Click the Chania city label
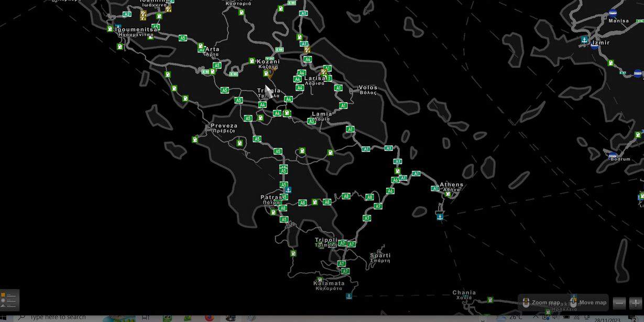 pyautogui.click(x=464, y=293)
